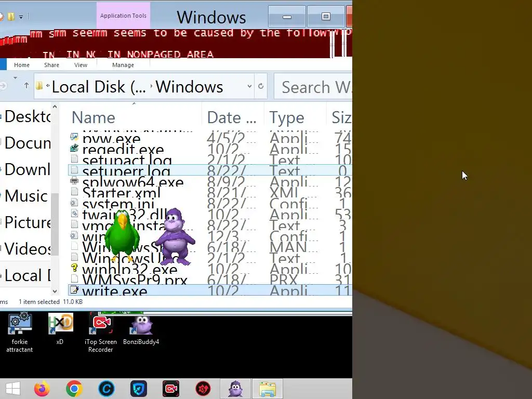Click the Windows breadcrumb segment
532x399 pixels.
189,87
